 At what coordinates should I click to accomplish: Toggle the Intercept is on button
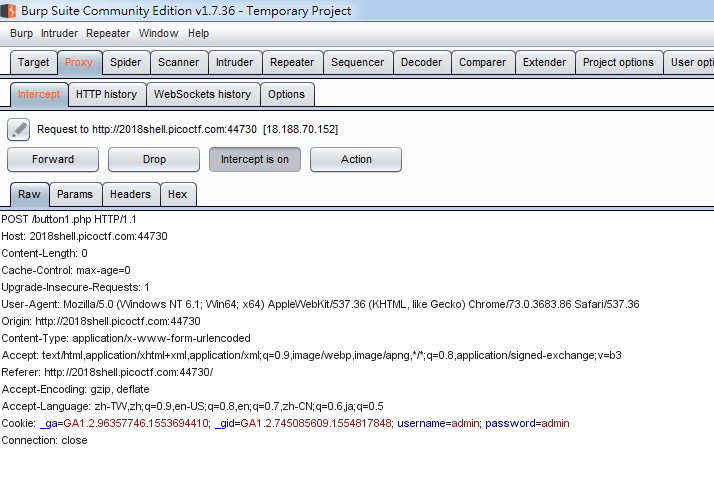coord(255,159)
